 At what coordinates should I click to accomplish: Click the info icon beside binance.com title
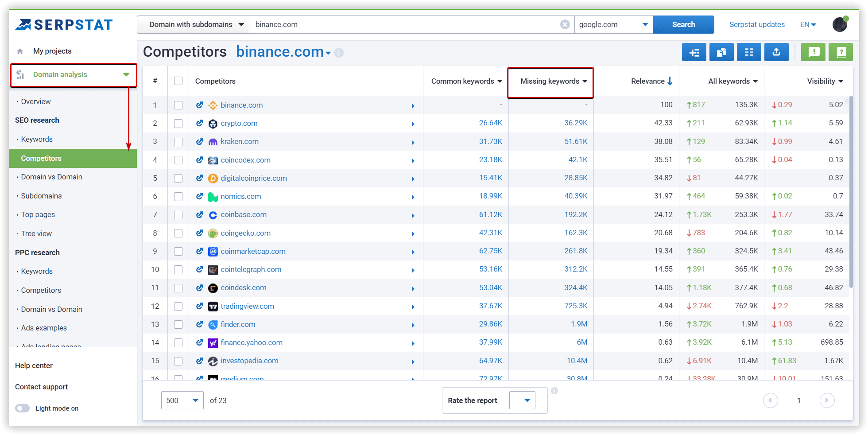click(x=339, y=53)
